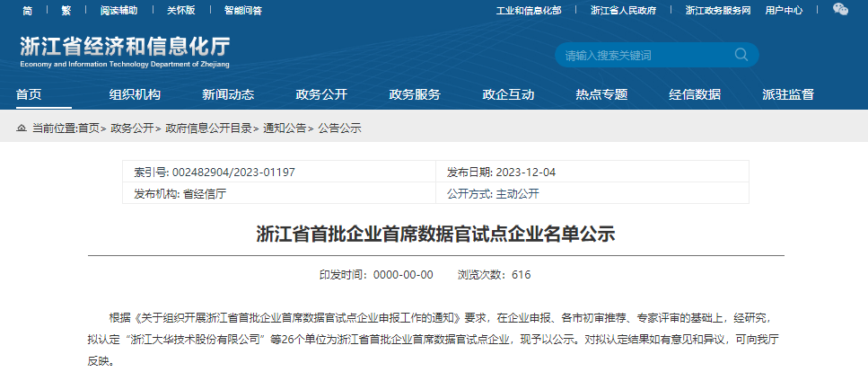The width and height of the screenshot is (868, 372).
Task: Go to the 首页 navigation tab
Action: (29, 94)
